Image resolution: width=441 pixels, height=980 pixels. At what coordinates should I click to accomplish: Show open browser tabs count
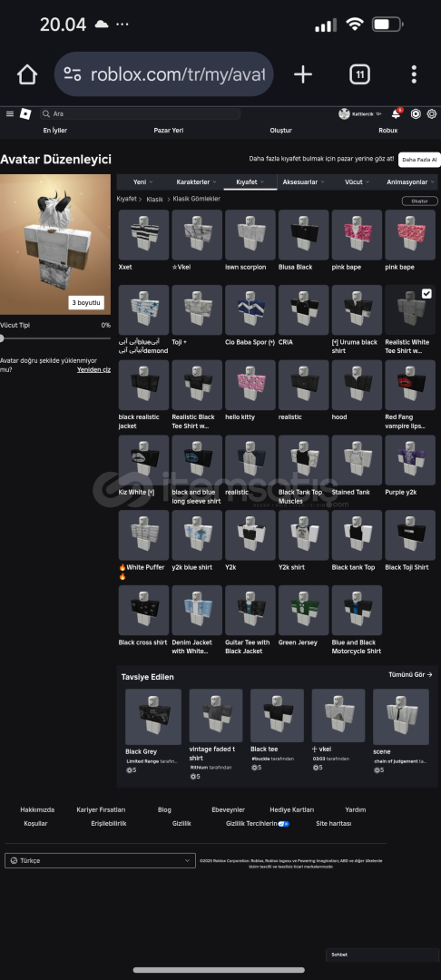[359, 75]
